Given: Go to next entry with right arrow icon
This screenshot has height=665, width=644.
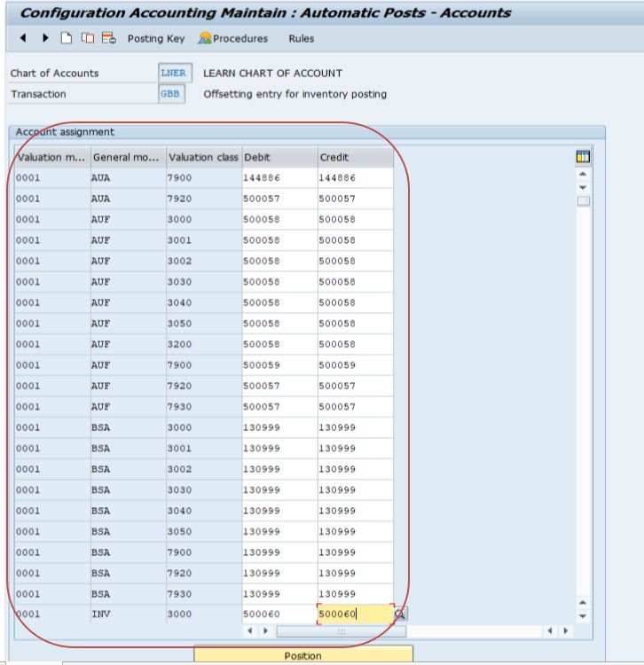Looking at the screenshot, I should pyautogui.click(x=45, y=38).
